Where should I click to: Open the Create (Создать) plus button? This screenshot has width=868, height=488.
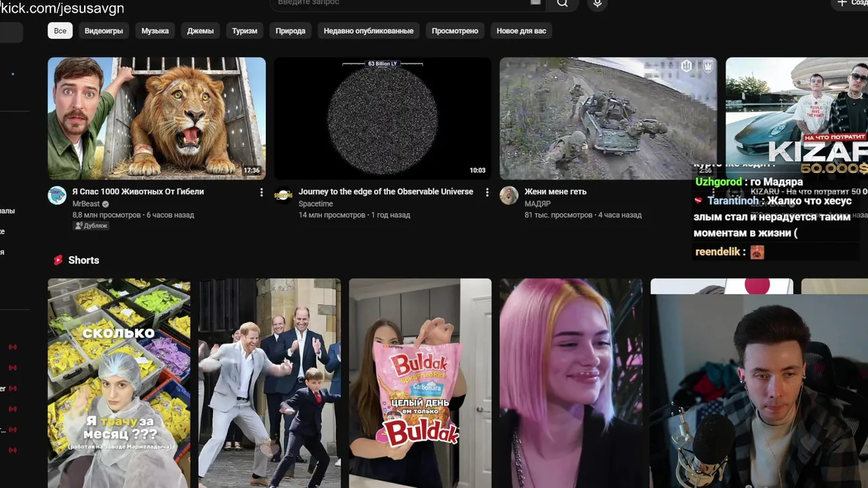click(x=851, y=3)
